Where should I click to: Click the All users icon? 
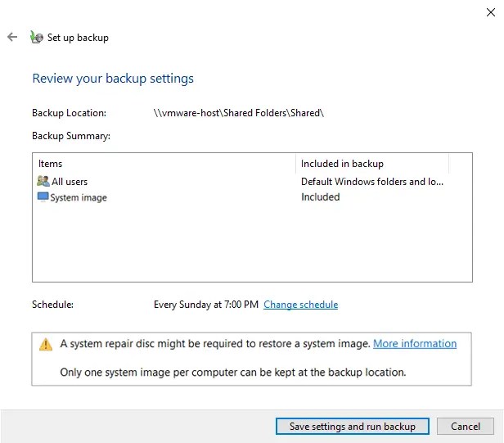click(x=43, y=181)
